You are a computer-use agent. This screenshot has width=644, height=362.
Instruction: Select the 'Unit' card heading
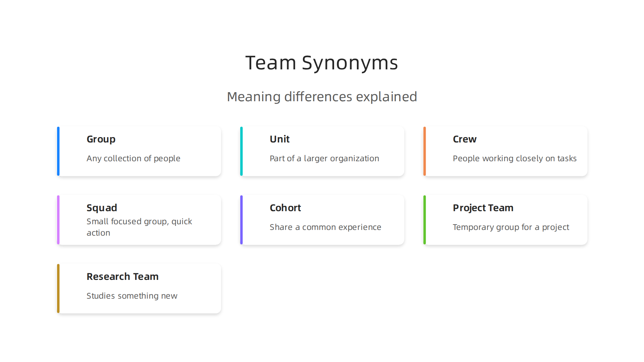tap(280, 139)
